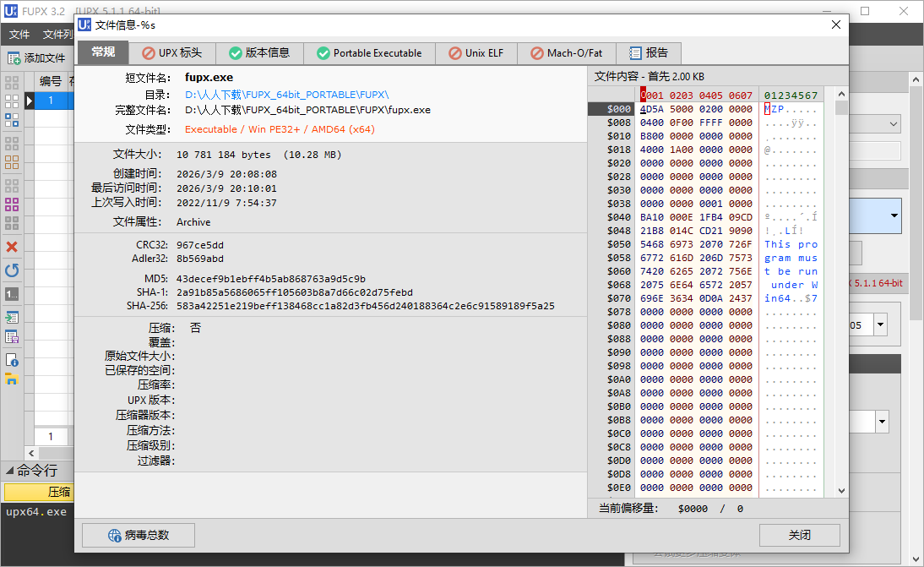Switch to the 报告 report tab
Image resolution: width=924 pixels, height=567 pixels.
[649, 52]
